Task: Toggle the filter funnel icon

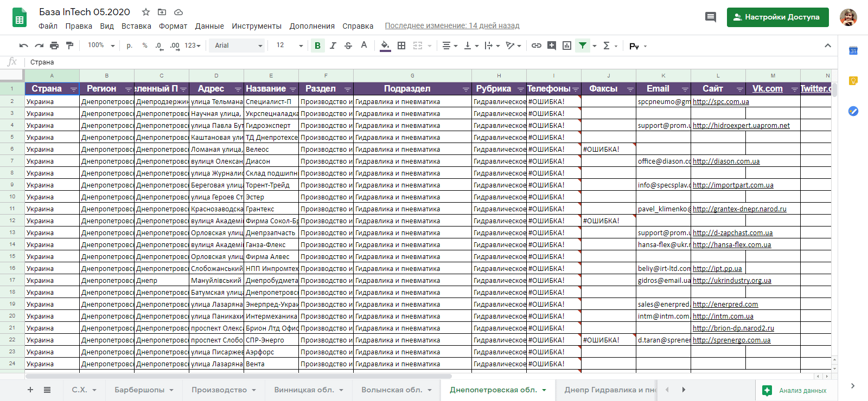Action: point(583,46)
